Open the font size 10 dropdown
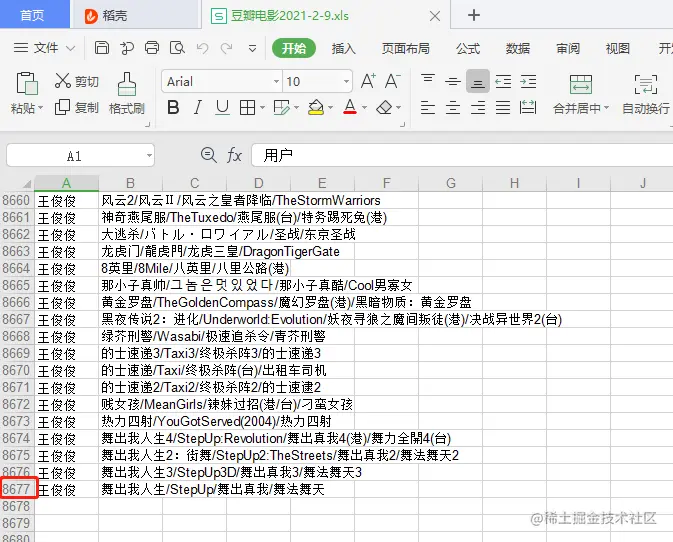 coord(346,81)
